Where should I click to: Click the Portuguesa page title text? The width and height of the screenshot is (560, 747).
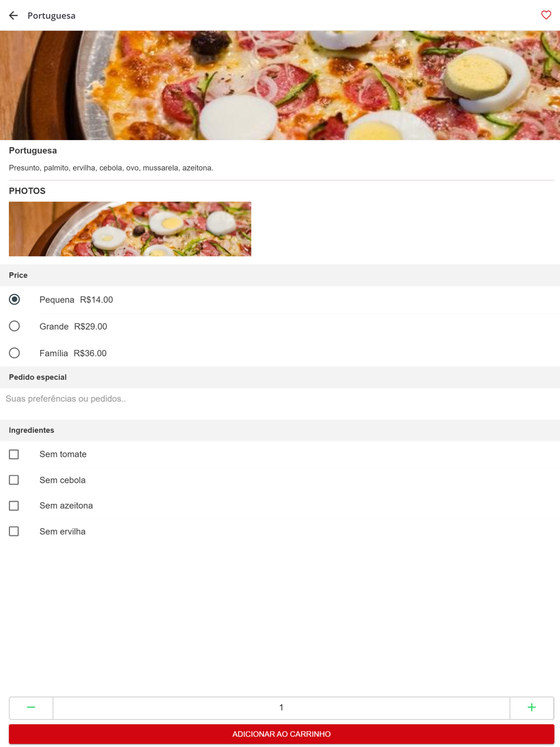click(x=52, y=16)
